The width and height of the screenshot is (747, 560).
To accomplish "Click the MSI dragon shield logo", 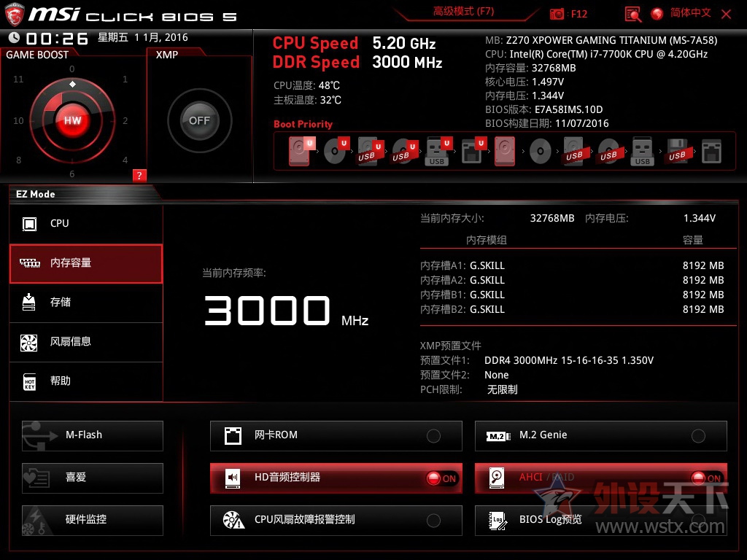I will tap(15, 15).
